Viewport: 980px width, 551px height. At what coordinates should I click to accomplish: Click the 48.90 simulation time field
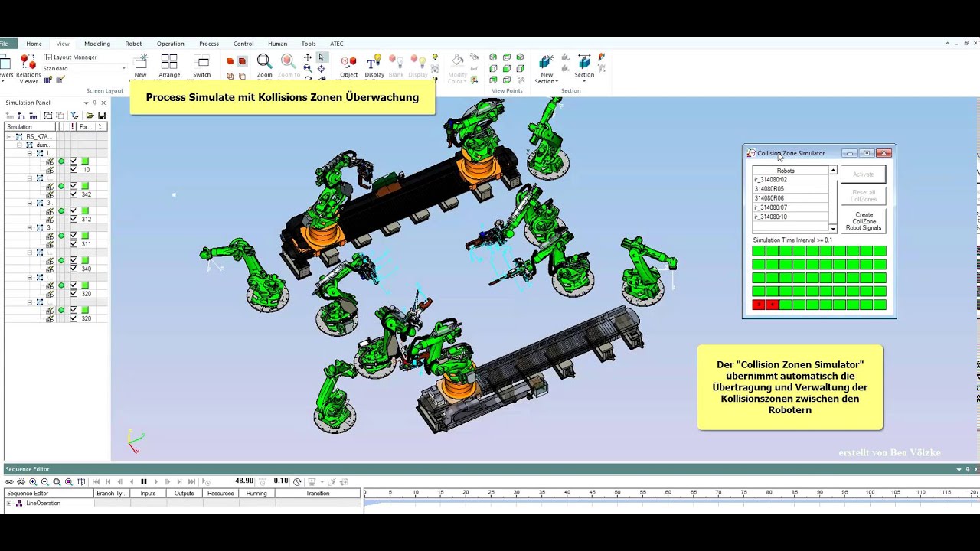point(244,481)
